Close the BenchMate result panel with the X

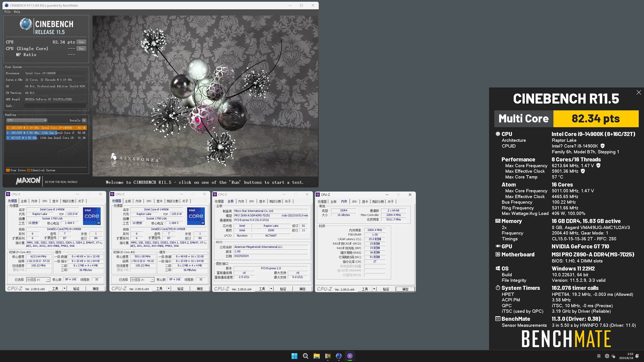click(x=638, y=93)
